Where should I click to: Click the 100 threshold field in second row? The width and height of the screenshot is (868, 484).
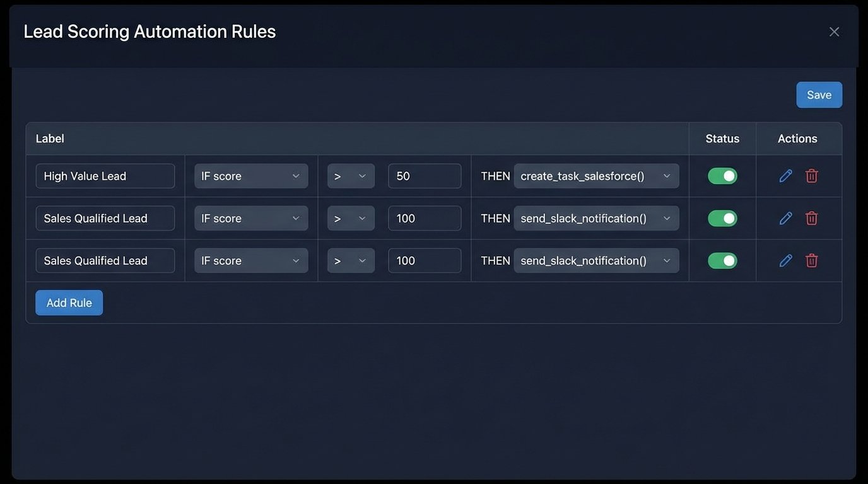(x=424, y=218)
